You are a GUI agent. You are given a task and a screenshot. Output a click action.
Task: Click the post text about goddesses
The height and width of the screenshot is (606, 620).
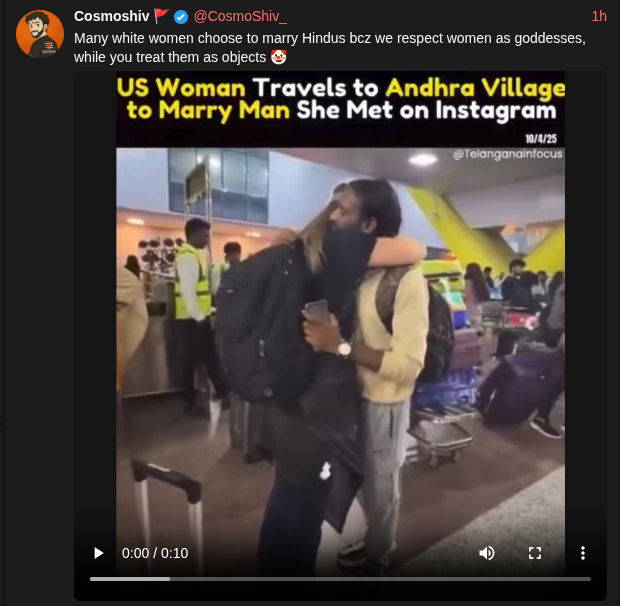click(x=329, y=48)
